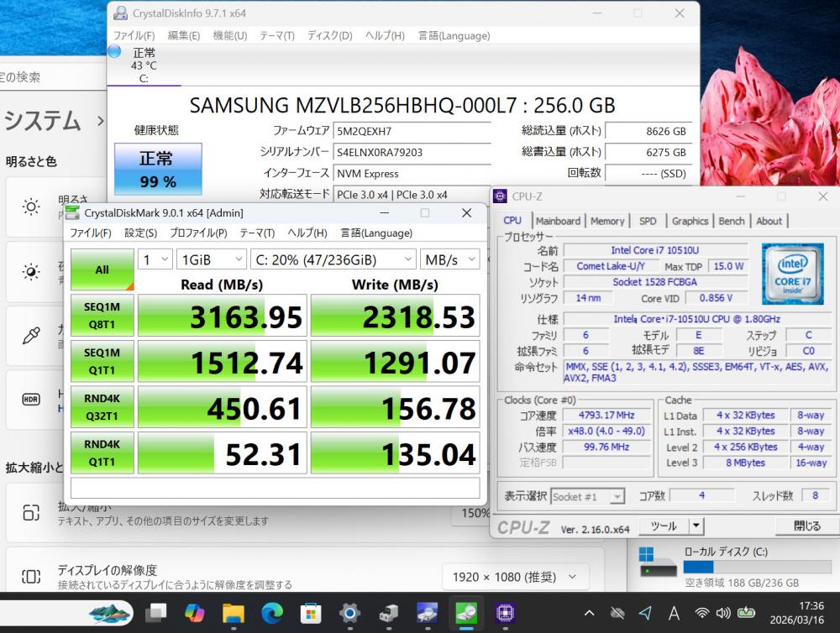This screenshot has height=633, width=840.
Task: Click the ローカル ディスク (C:) drive icon
Action: point(658,562)
